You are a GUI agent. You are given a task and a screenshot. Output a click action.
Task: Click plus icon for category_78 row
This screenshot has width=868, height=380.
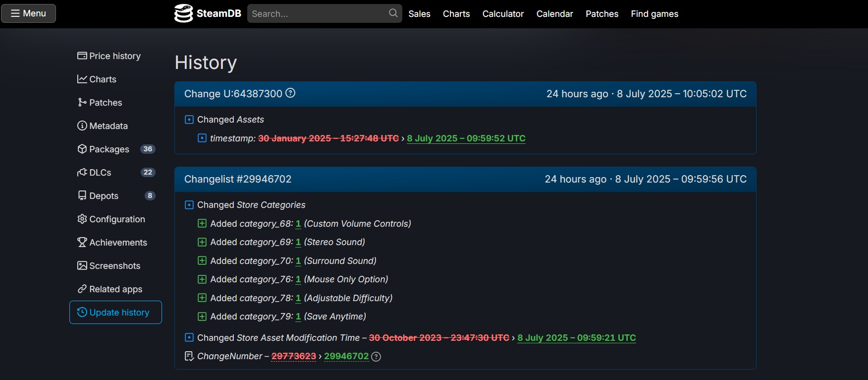(202, 298)
